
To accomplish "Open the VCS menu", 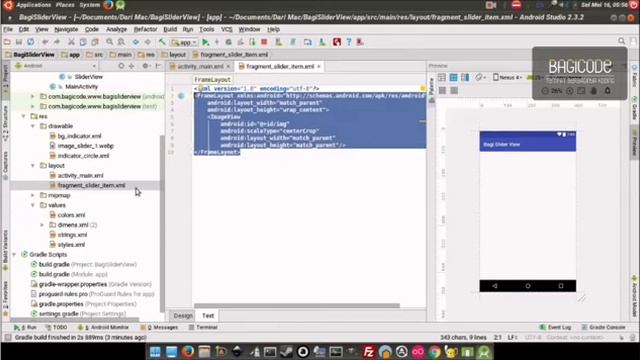I will click(x=227, y=29).
